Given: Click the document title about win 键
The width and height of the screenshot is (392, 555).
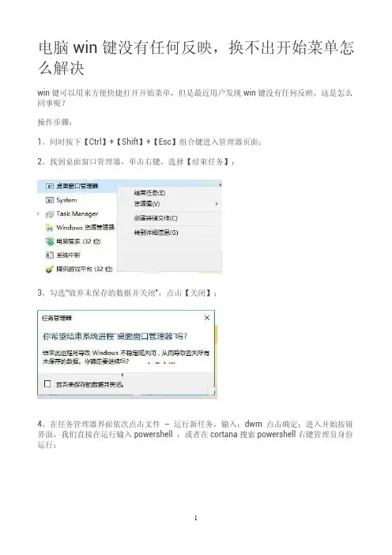Looking at the screenshot, I should (196, 58).
